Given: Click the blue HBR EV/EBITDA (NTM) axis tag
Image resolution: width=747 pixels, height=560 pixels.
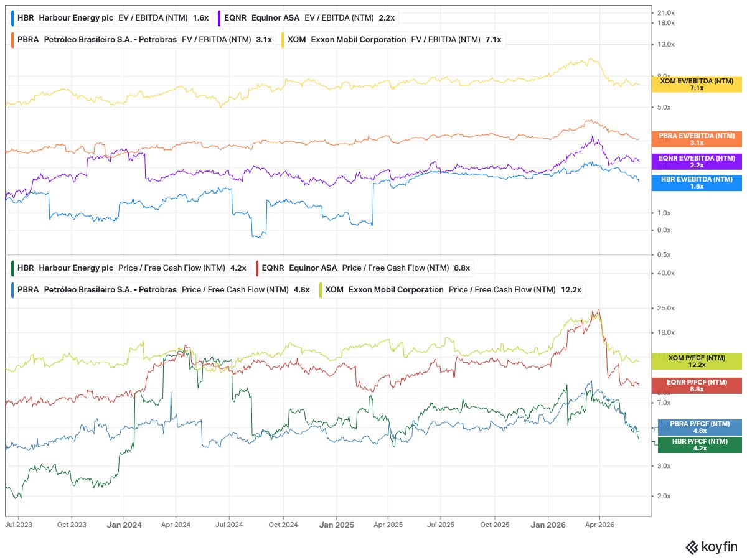Looking at the screenshot, I should [697, 182].
